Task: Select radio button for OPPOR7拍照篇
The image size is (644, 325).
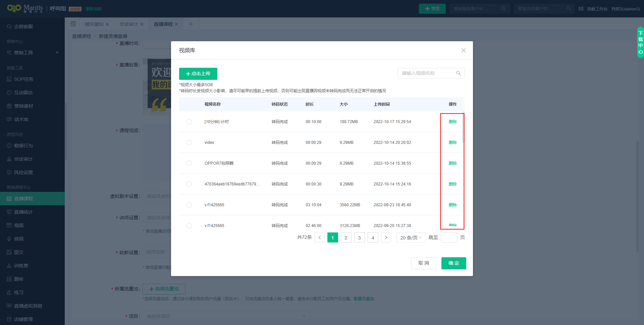Action: [189, 163]
